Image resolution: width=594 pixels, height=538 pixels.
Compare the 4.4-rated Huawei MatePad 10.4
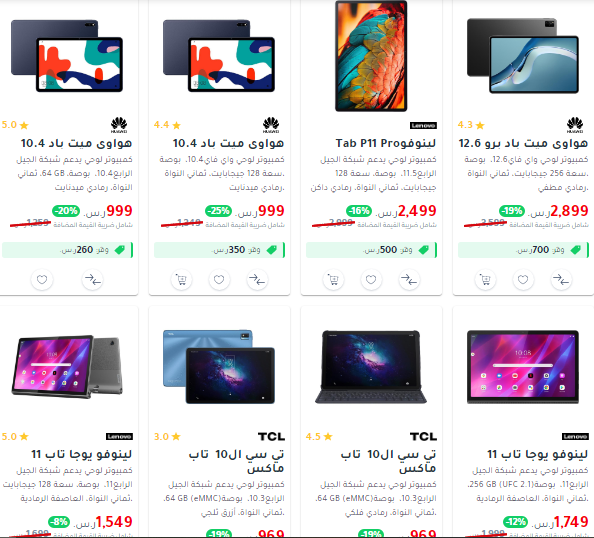[257, 280]
